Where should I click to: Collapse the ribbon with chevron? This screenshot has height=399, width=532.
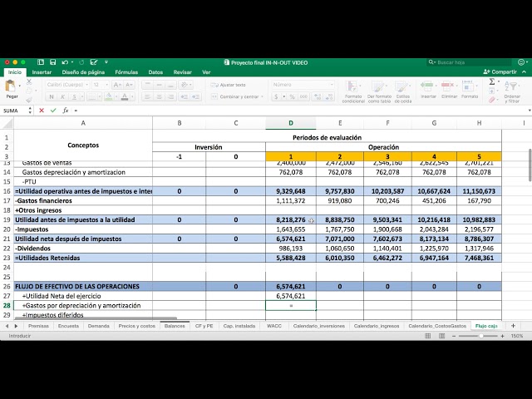[525, 71]
